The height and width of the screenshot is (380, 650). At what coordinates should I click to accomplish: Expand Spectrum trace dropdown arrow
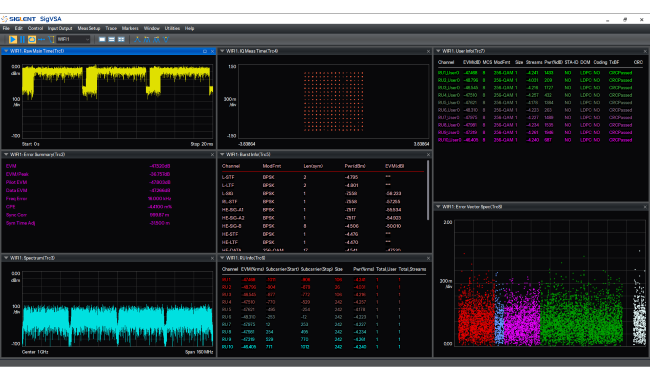click(x=6, y=258)
